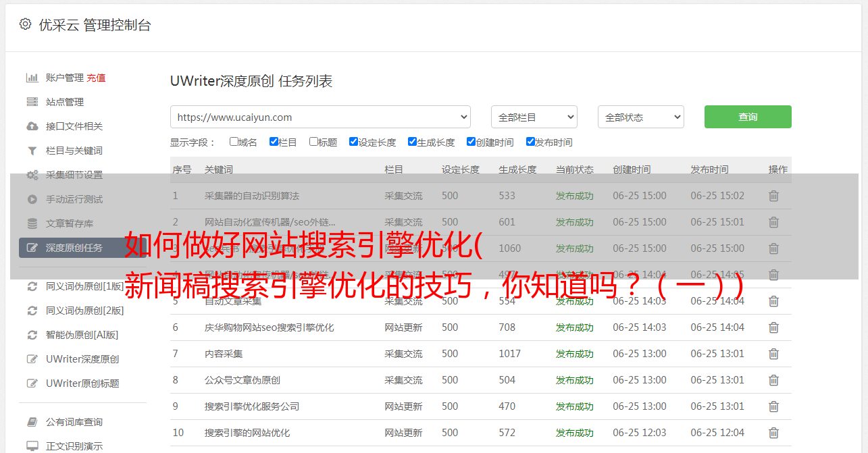Click the UWriter深度原创 任务列表 heading
This screenshot has height=453, width=868.
click(x=251, y=81)
